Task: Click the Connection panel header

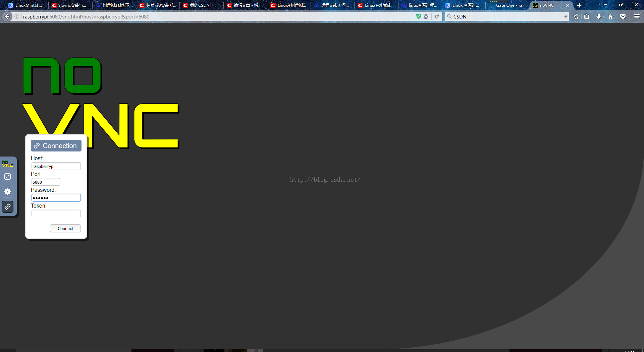Action: tap(56, 146)
